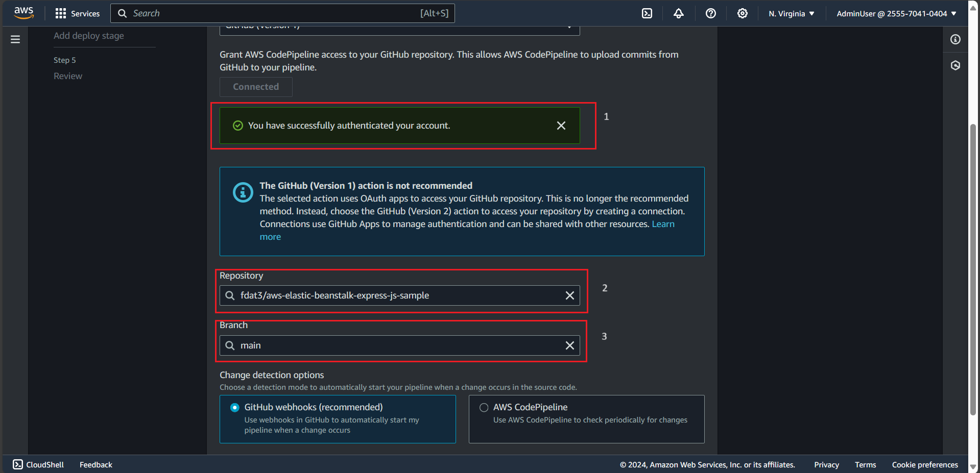
Task: Click into the top Search box
Action: click(282, 13)
